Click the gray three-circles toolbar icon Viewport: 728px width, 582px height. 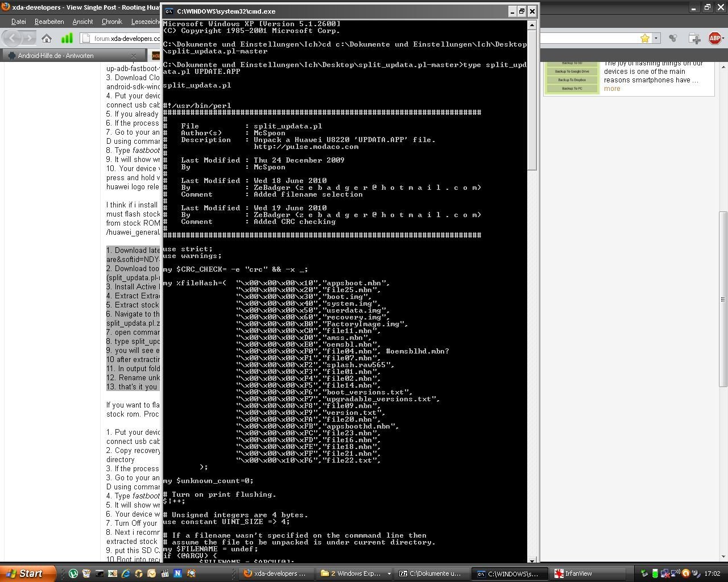673,38
